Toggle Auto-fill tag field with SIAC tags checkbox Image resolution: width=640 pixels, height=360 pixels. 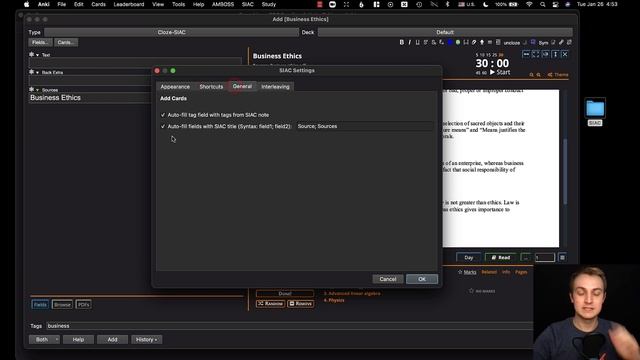point(163,115)
